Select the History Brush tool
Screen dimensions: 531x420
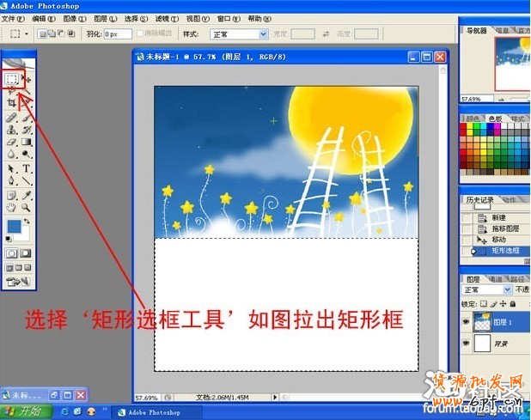[27, 130]
